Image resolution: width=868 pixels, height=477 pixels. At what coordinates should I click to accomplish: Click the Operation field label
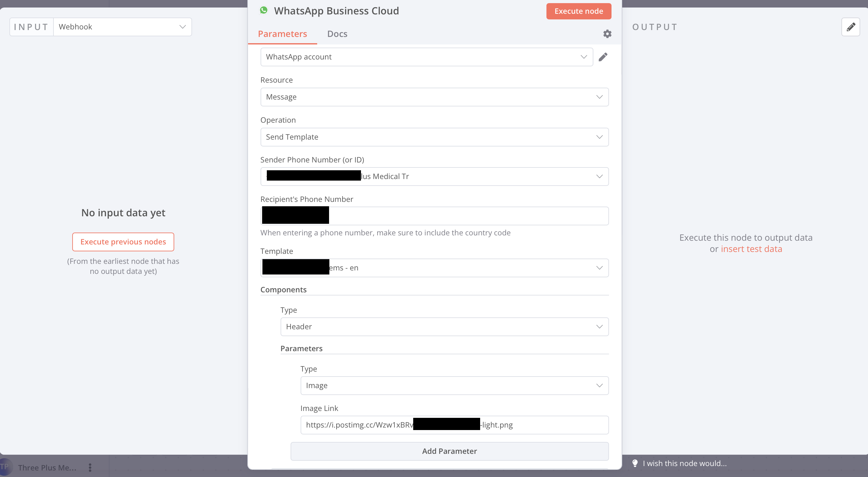tap(278, 120)
